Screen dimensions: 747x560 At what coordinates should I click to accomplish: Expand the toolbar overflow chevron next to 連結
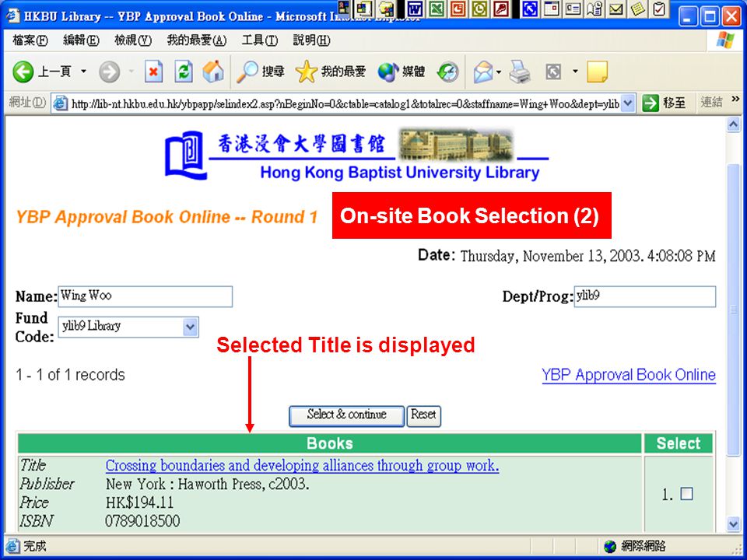735,99
